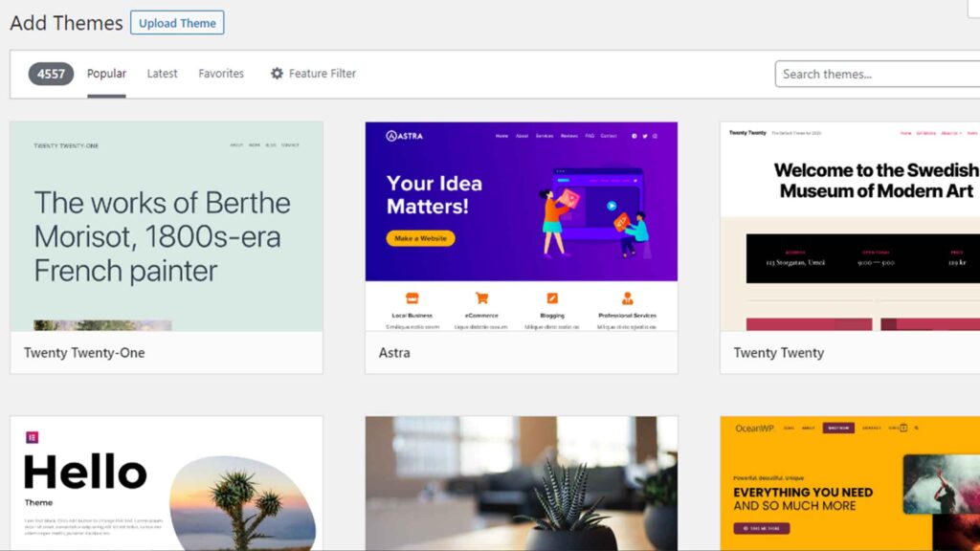This screenshot has height=551, width=980.
Task: Select the OceanWP theme thumbnail
Action: click(x=850, y=483)
